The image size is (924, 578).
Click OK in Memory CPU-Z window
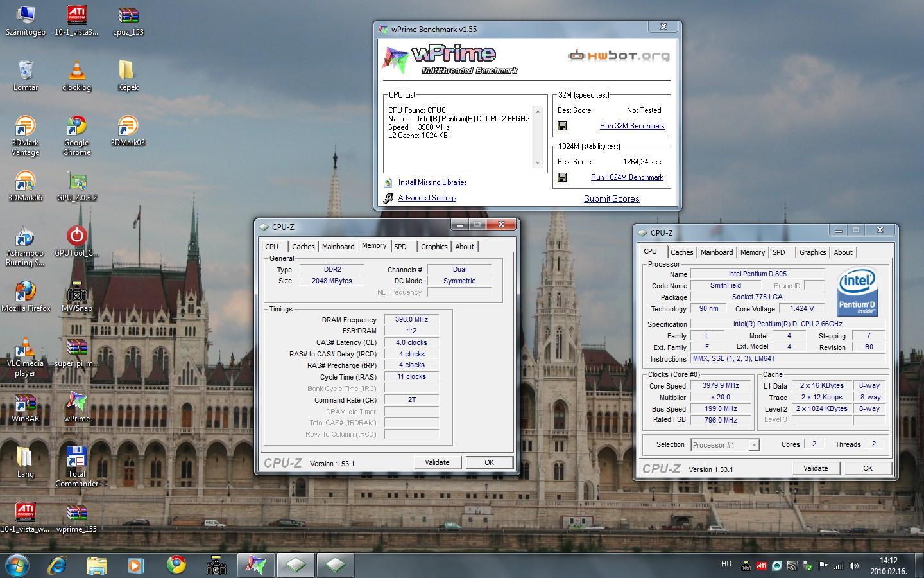489,462
